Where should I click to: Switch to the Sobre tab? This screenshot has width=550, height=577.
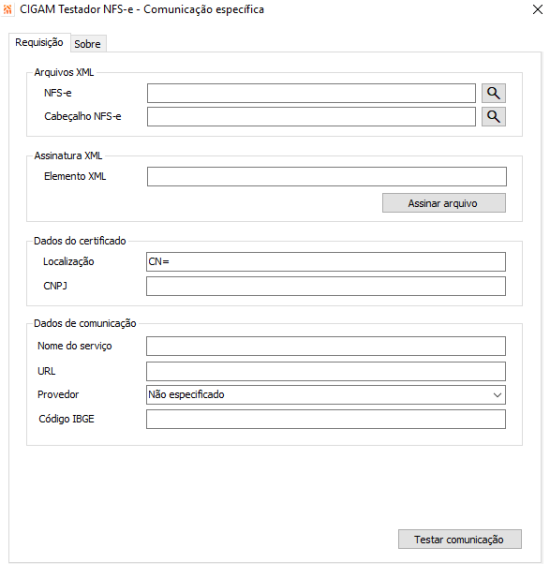(x=88, y=44)
